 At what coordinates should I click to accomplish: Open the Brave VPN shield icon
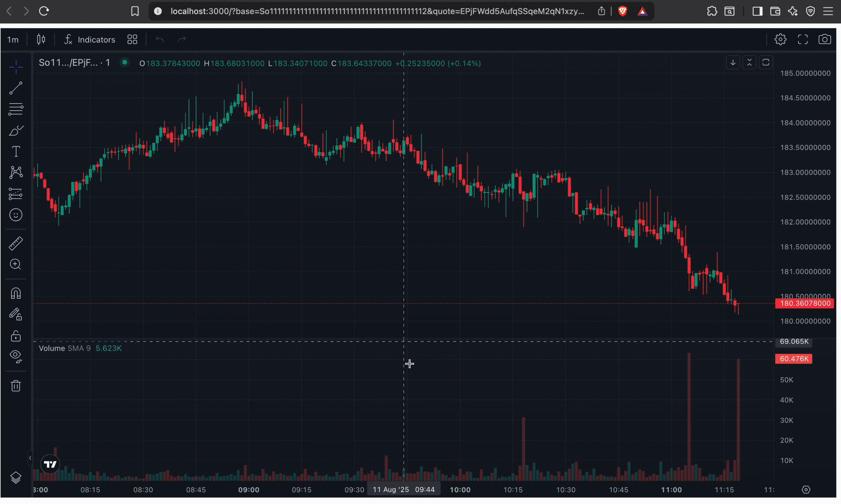click(810, 11)
